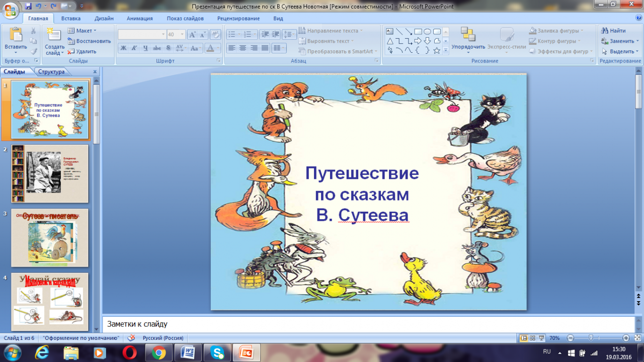Image resolution: width=644 pixels, height=362 pixels.
Task: Click the Найти find button
Action: [x=613, y=31]
